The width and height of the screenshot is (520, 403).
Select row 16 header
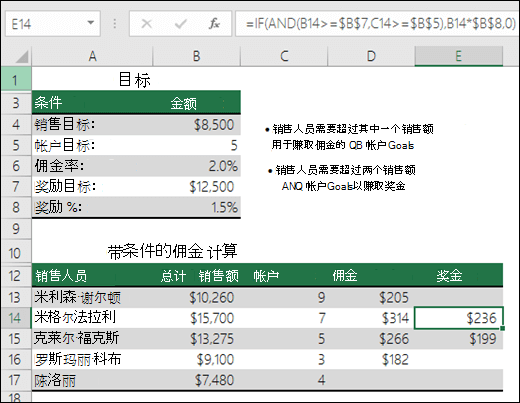coord(16,359)
